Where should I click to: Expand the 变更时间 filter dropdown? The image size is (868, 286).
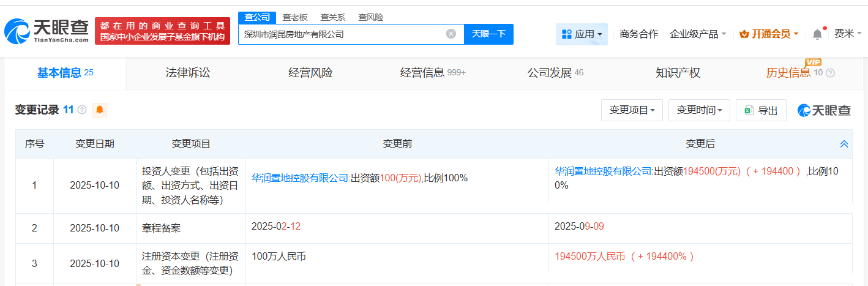[x=699, y=110]
